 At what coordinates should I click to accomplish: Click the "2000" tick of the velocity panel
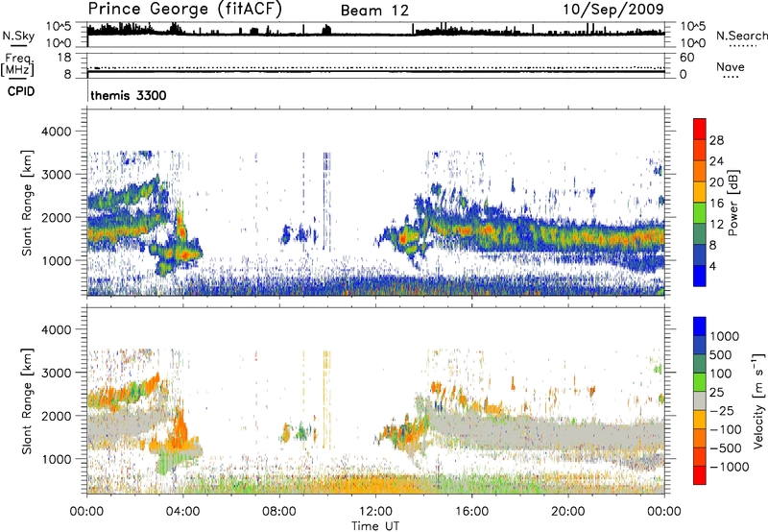tap(56, 417)
